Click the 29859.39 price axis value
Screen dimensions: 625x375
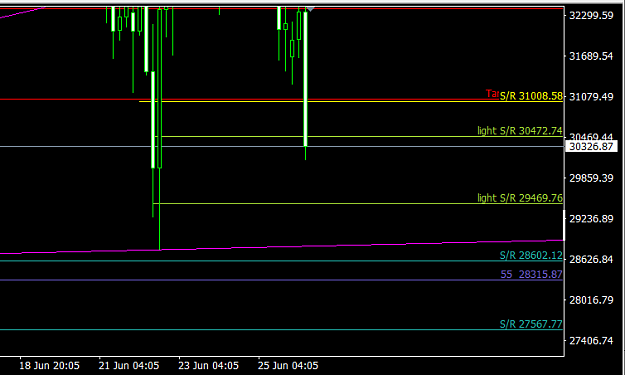click(591, 178)
